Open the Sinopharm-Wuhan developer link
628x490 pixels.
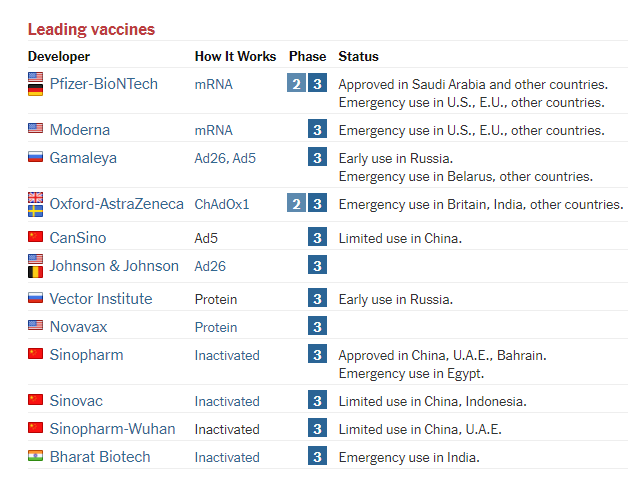(112, 429)
